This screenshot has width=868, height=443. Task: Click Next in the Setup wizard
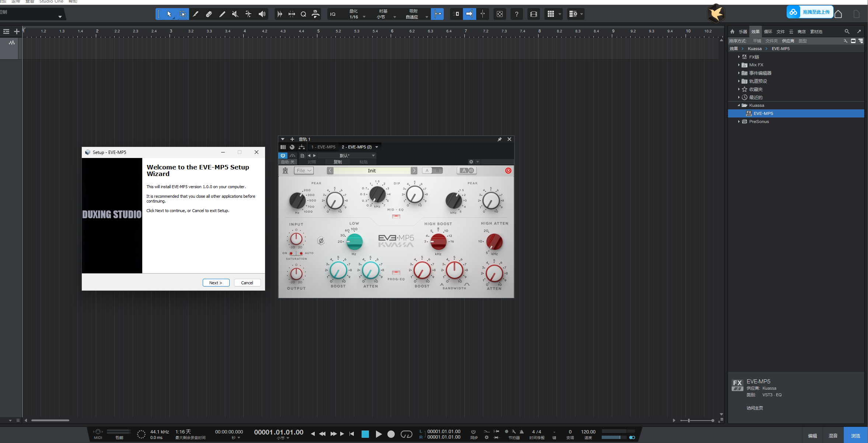(216, 283)
